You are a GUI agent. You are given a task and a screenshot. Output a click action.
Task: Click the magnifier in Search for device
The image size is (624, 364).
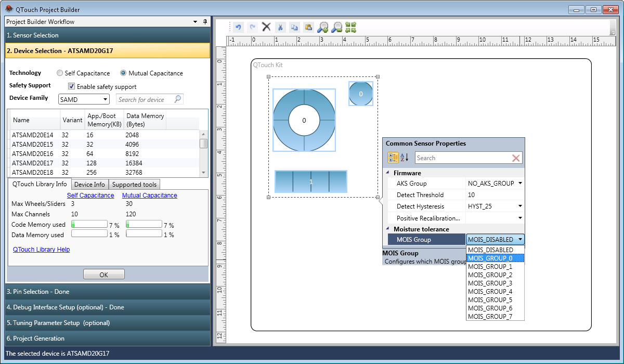click(177, 99)
